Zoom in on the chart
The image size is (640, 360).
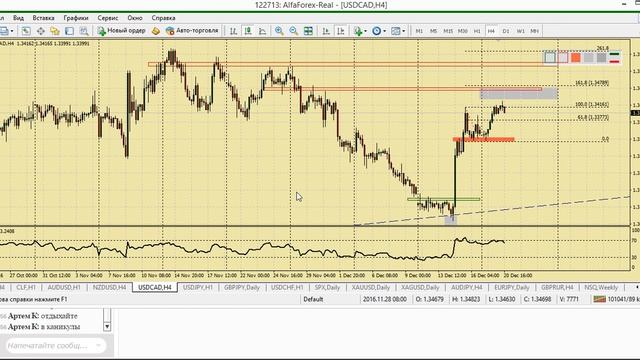coord(279,31)
